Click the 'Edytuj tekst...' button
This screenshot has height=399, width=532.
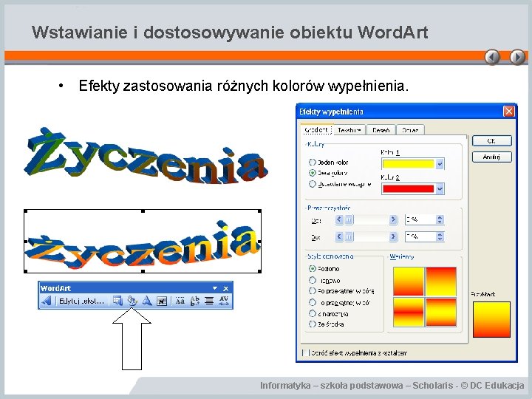(x=81, y=301)
